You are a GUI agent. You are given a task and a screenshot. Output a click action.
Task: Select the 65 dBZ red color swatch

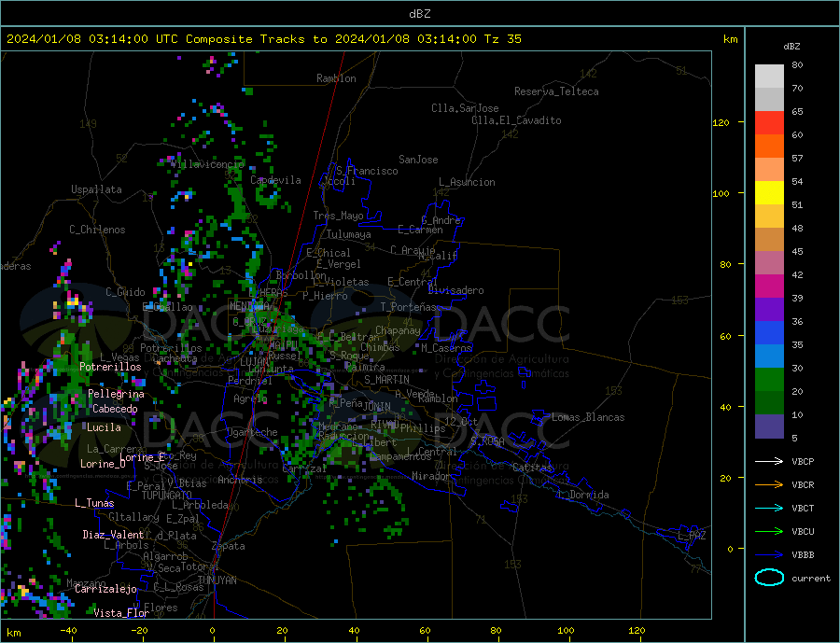click(x=769, y=122)
